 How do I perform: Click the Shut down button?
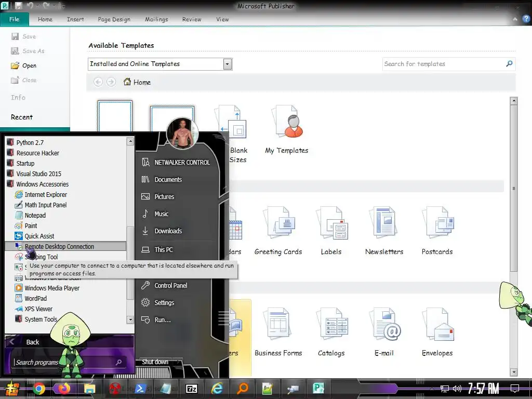(x=155, y=362)
